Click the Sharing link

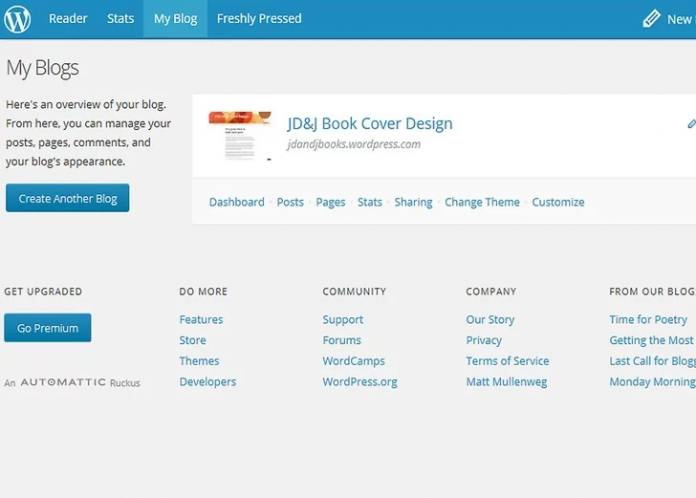pyautogui.click(x=413, y=202)
